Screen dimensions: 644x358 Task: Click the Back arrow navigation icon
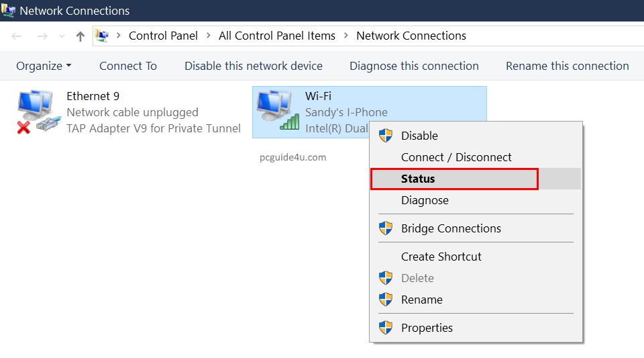[17, 36]
